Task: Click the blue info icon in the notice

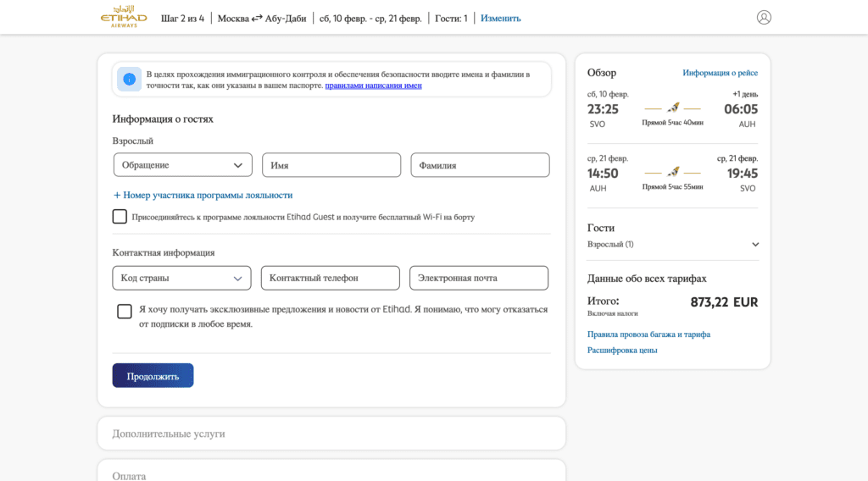Action: click(129, 80)
